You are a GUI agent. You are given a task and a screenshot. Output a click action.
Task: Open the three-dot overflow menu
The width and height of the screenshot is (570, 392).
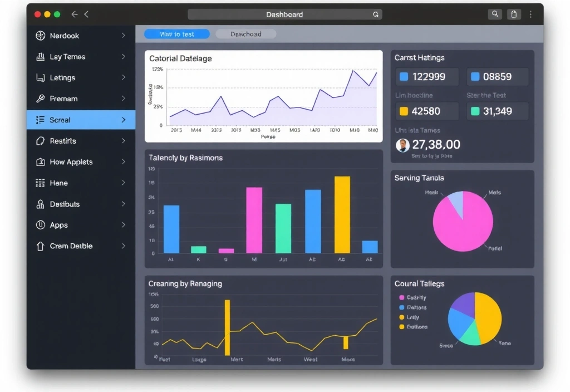coord(531,14)
